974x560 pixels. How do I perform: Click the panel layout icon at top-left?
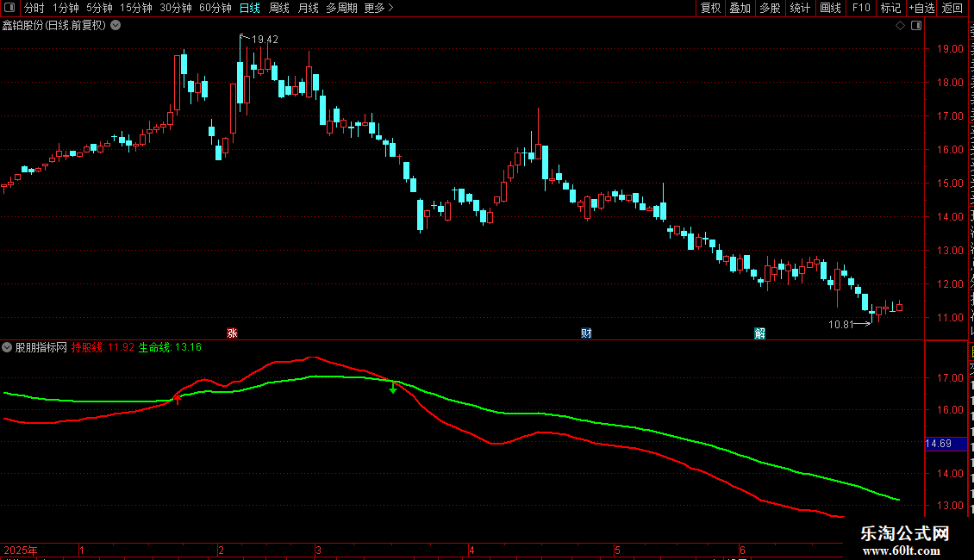coord(9,8)
